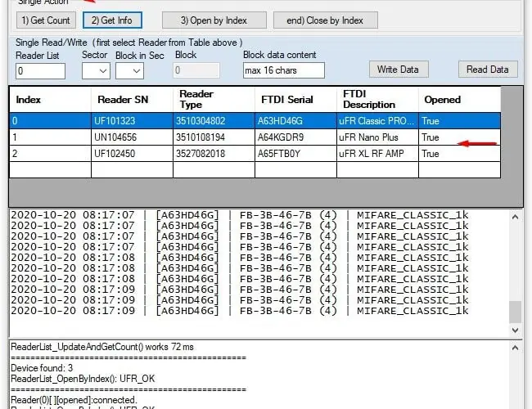Click 'ReaderList_UpdateAndGetCount() works 72 ms' line
Viewport: 532px width, 409px height.
point(102,347)
